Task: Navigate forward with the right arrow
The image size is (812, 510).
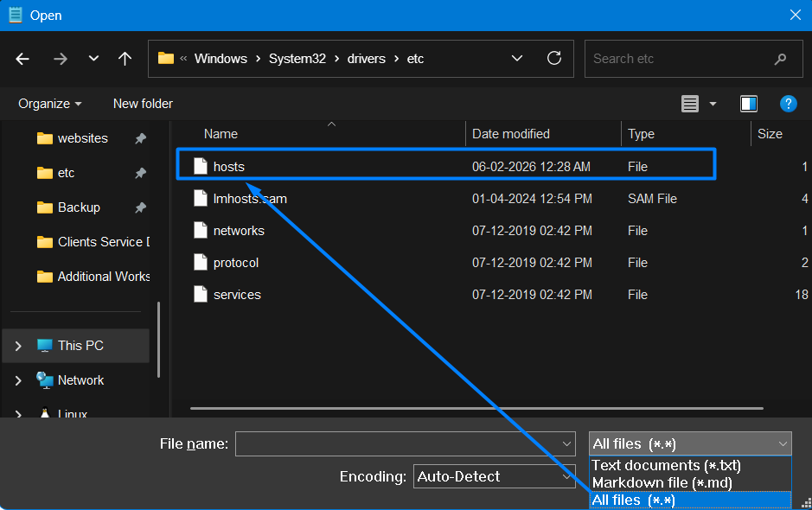Action: coord(60,58)
